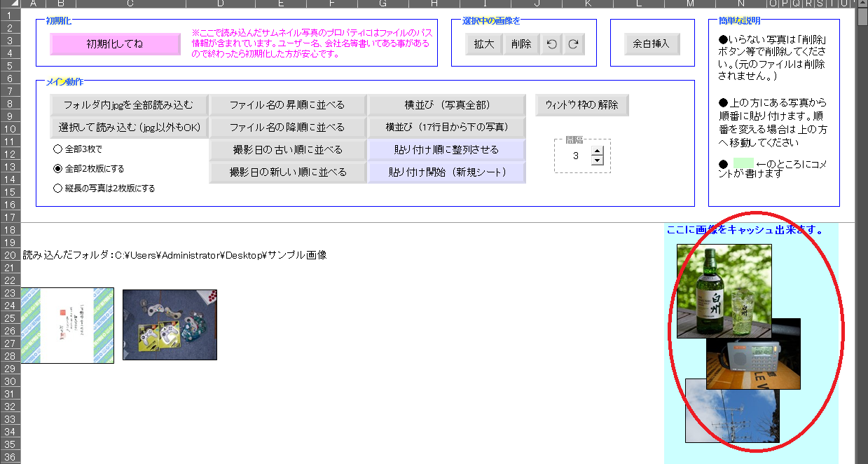Click 貼り付け開始（新規シート） button
Screen dimensions: 868x464
pos(447,172)
